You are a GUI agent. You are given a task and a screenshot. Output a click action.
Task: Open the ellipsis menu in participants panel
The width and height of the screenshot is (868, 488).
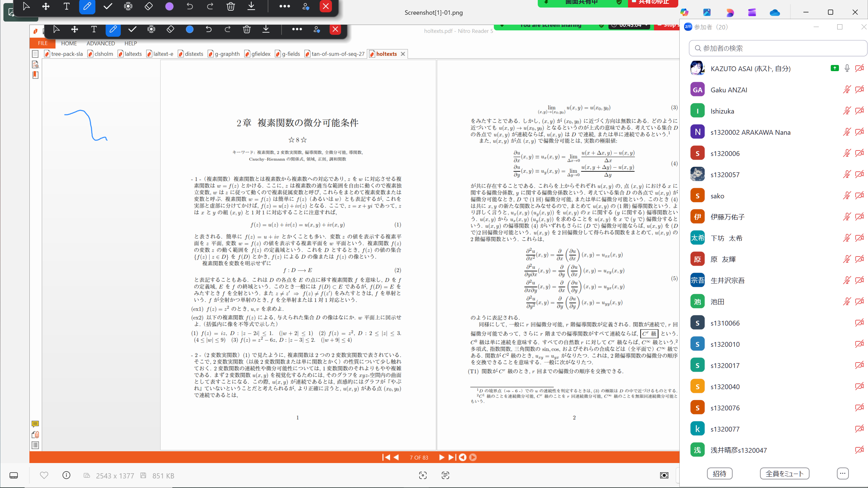843,474
